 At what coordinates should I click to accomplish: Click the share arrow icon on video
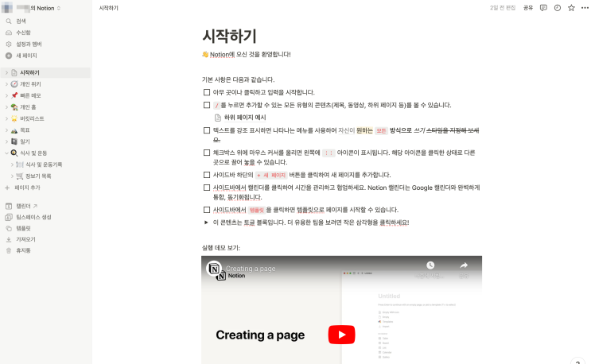point(464,265)
